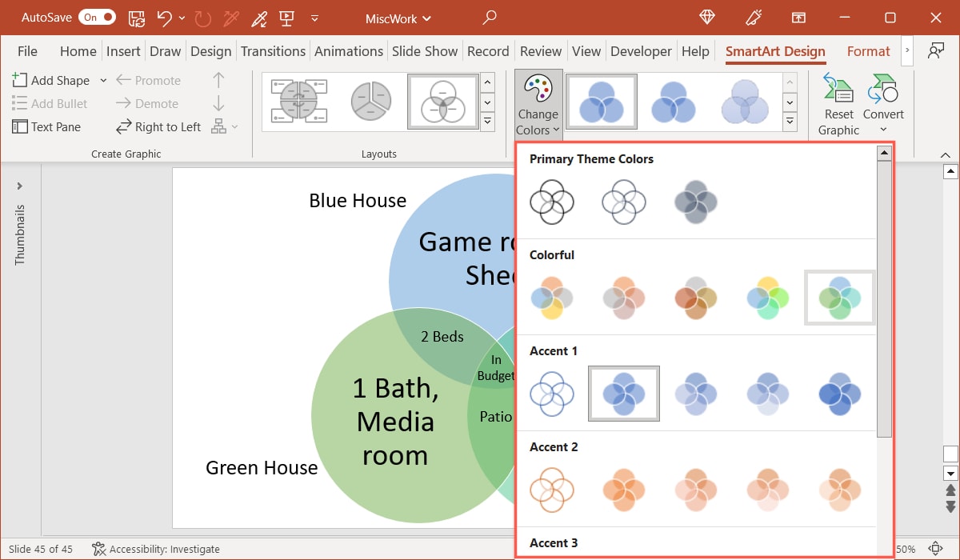Click the search magnifying glass
The width and height of the screenshot is (960, 560).
click(489, 17)
